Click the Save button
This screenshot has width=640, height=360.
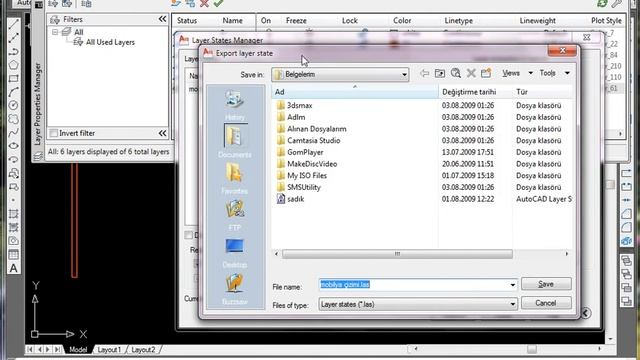546,284
